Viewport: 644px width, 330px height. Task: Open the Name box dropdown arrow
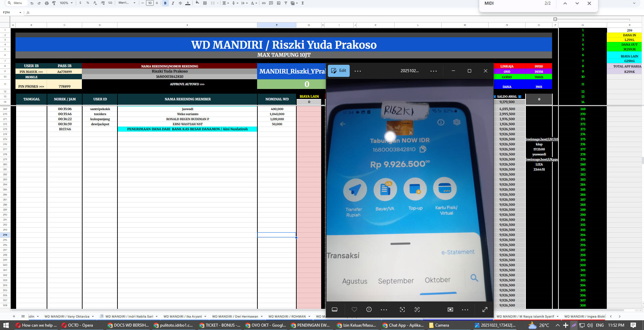[20, 12]
